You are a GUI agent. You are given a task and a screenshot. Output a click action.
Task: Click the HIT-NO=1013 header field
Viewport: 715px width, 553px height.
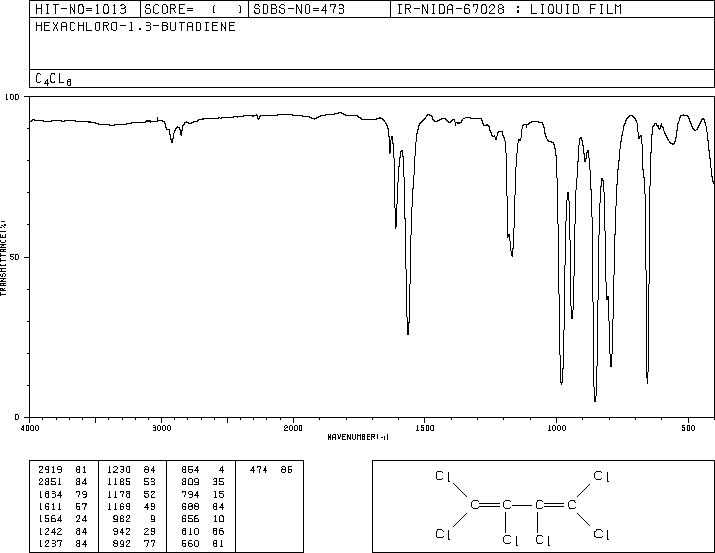click(81, 9)
